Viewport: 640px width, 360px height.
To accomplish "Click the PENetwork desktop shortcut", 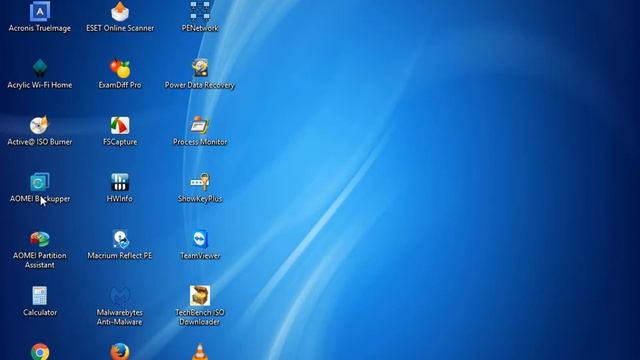I will click(200, 11).
